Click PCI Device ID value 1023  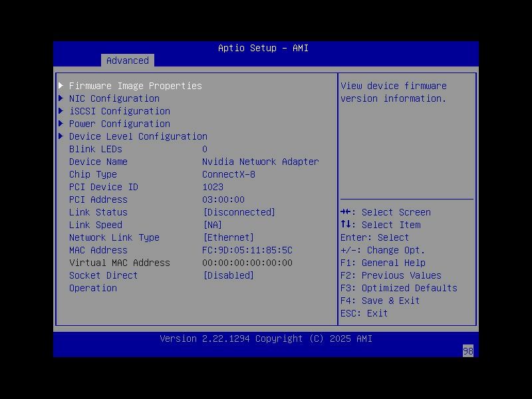(x=212, y=187)
